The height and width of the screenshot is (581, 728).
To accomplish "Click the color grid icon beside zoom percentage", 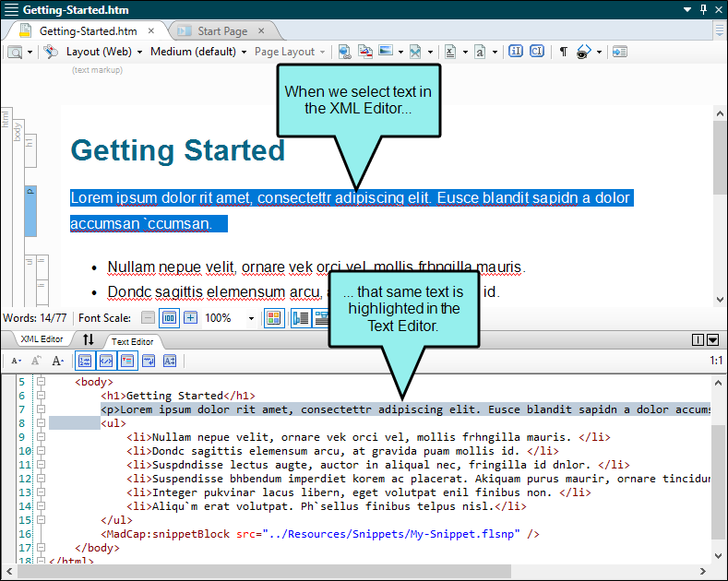I will coord(273,318).
